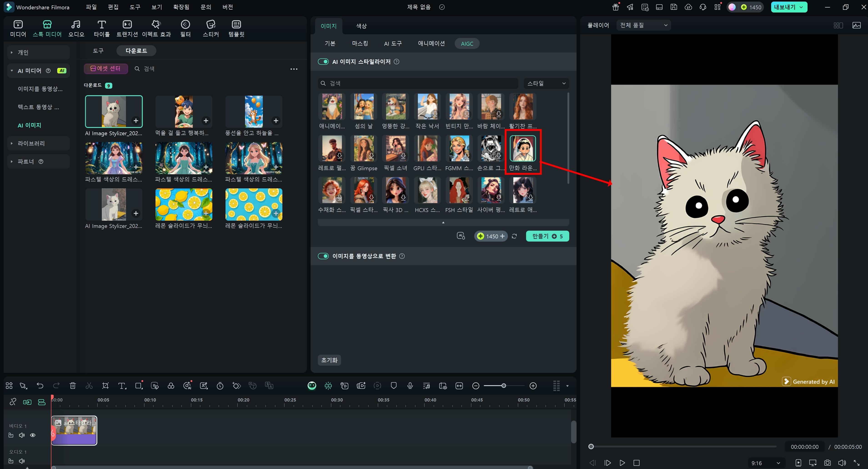Viewport: 868px width, 469px height.
Task: Click the delete trash icon in timeline toolbar
Action: point(73,386)
